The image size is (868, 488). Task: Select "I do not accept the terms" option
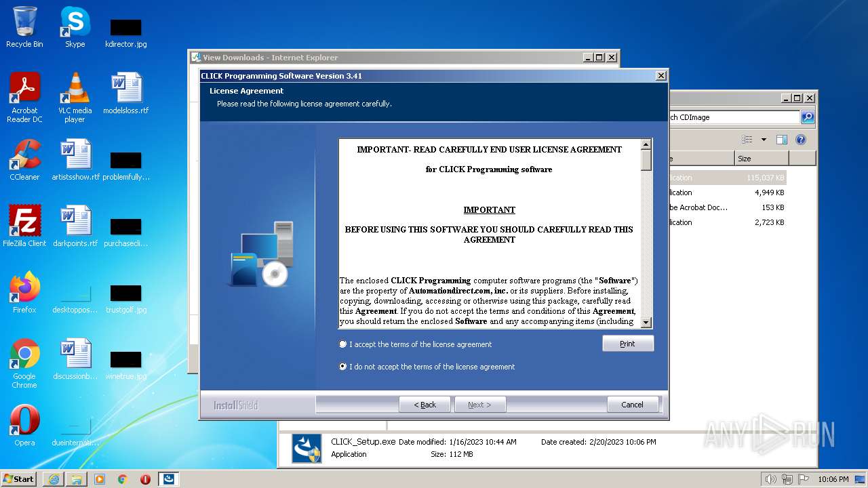point(343,367)
